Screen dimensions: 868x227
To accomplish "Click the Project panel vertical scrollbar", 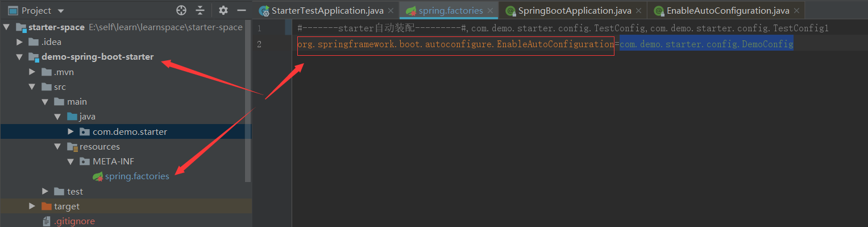I will pos(248,101).
